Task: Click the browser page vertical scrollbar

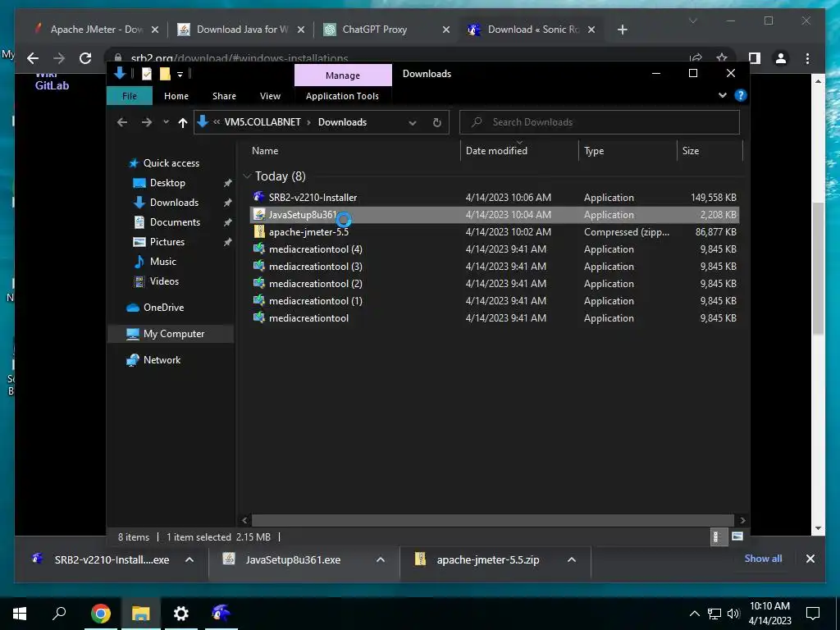Action: pyautogui.click(x=818, y=268)
